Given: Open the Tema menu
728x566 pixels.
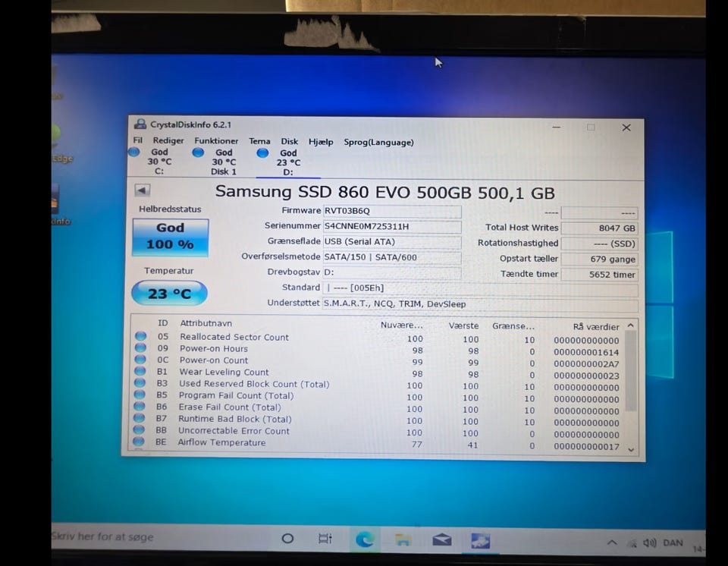Looking at the screenshot, I should [x=259, y=141].
